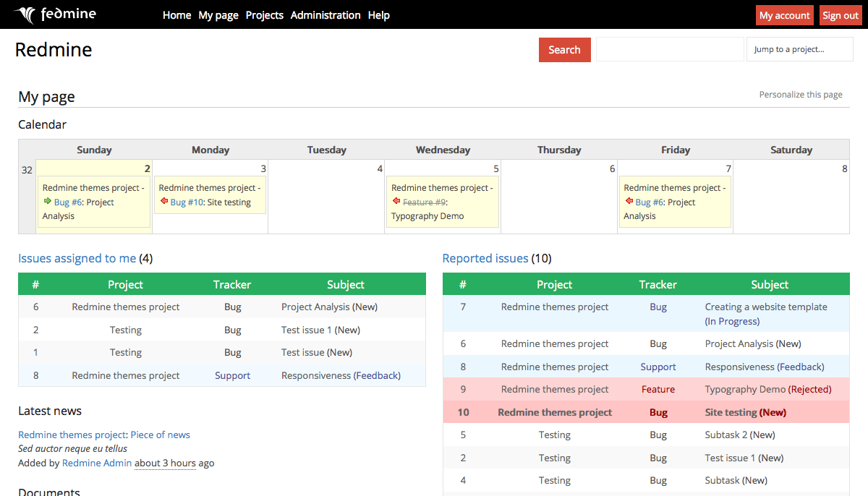Click the Thursday day 6 cell in the calendar
Image resolution: width=868 pixels, height=496 pixels.
(559, 197)
